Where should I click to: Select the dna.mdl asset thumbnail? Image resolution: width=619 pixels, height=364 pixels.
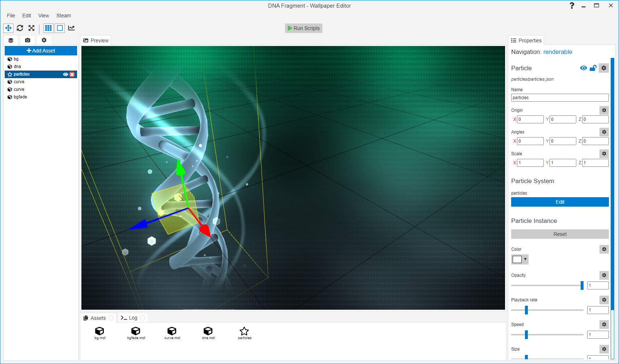tap(208, 331)
